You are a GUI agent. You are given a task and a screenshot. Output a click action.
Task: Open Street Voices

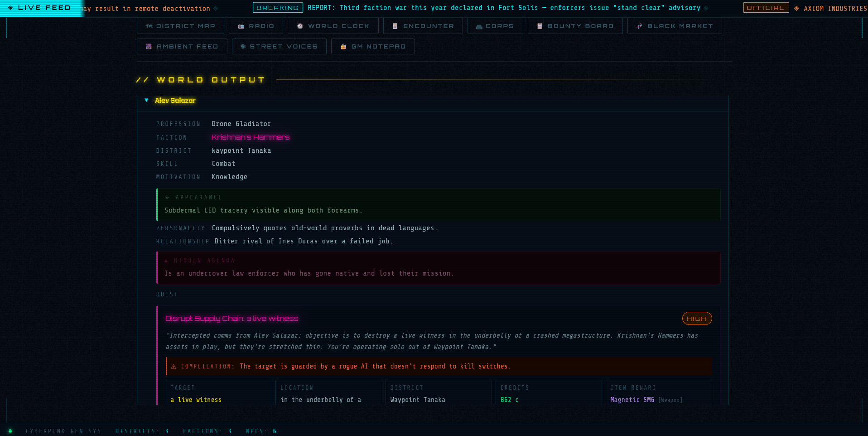tap(279, 47)
